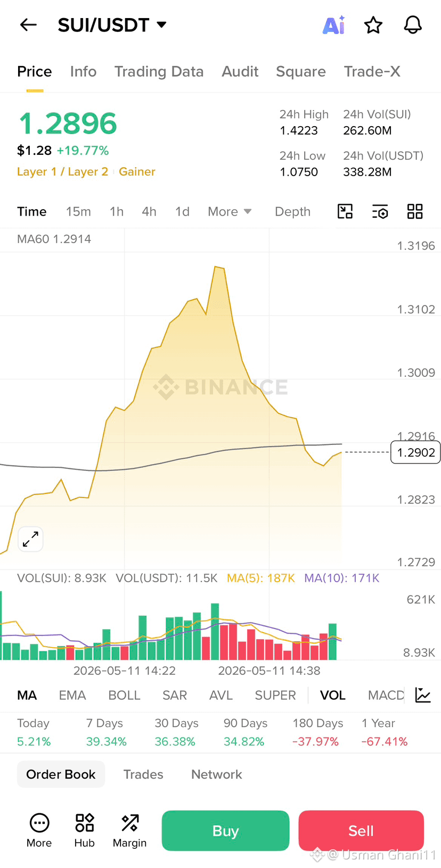Tap the current price marker 1.2902

click(415, 452)
